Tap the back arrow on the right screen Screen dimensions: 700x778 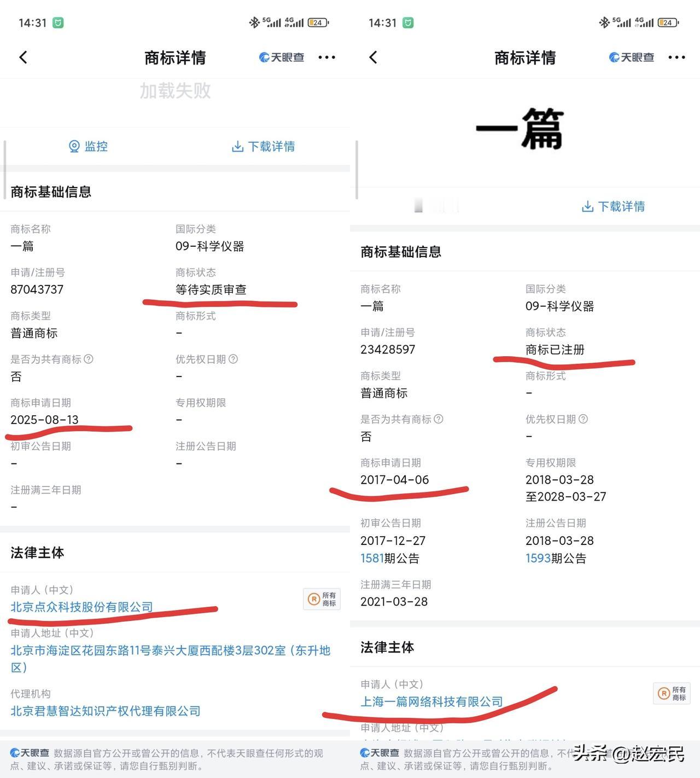(x=373, y=57)
